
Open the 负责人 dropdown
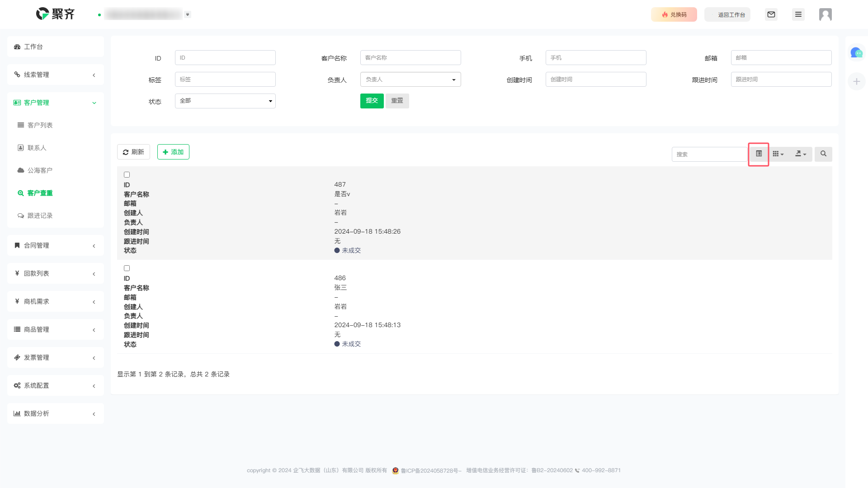[x=410, y=80]
